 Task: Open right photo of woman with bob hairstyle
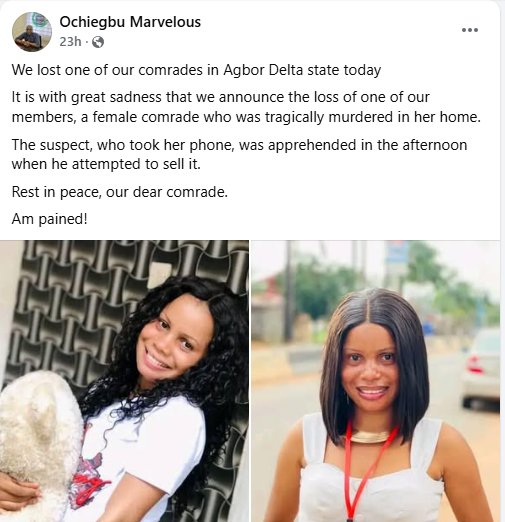click(x=375, y=381)
